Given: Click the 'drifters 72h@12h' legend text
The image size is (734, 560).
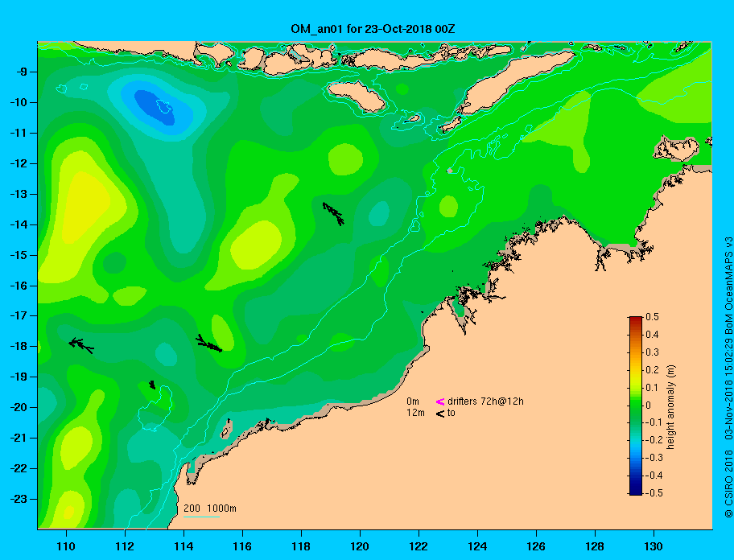Looking at the screenshot, I should pos(485,401).
